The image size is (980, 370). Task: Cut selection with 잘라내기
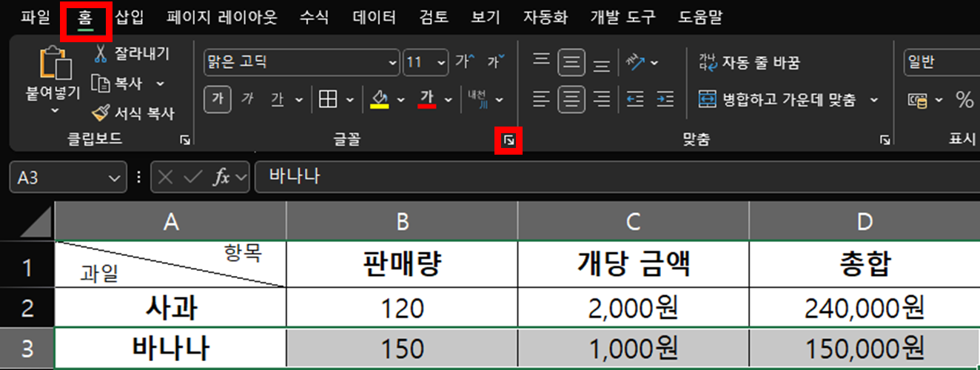[131, 53]
